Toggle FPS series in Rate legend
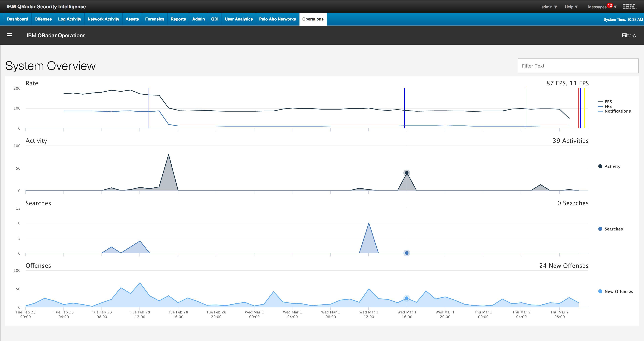 605,106
